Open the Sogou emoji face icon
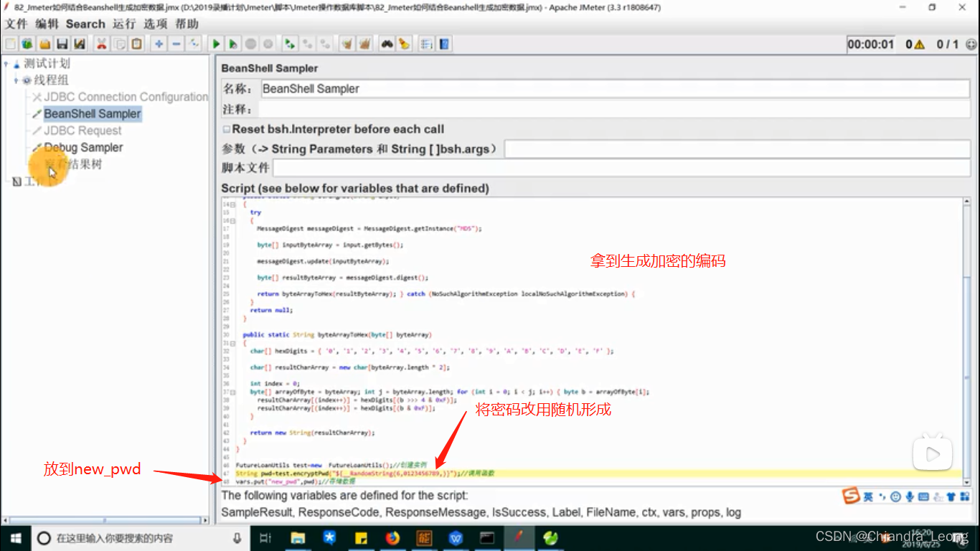The image size is (980, 551). (x=896, y=496)
